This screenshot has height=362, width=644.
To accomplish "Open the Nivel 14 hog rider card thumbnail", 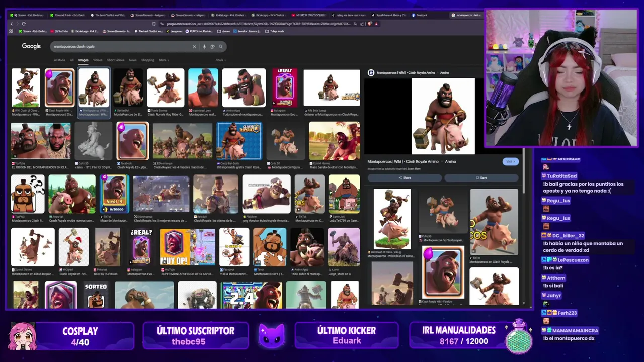I will point(114,194).
